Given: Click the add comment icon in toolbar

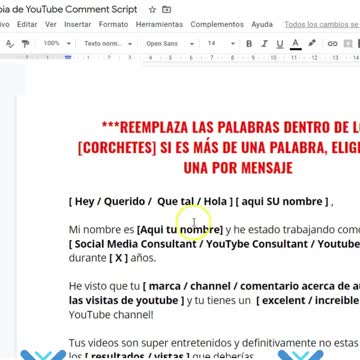Looking at the screenshot, I should click(x=348, y=44).
